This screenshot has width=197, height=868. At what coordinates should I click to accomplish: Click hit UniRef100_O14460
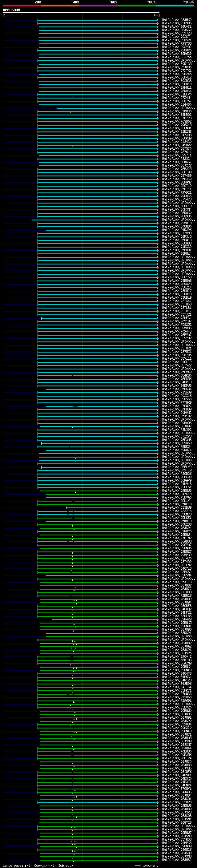point(177,104)
